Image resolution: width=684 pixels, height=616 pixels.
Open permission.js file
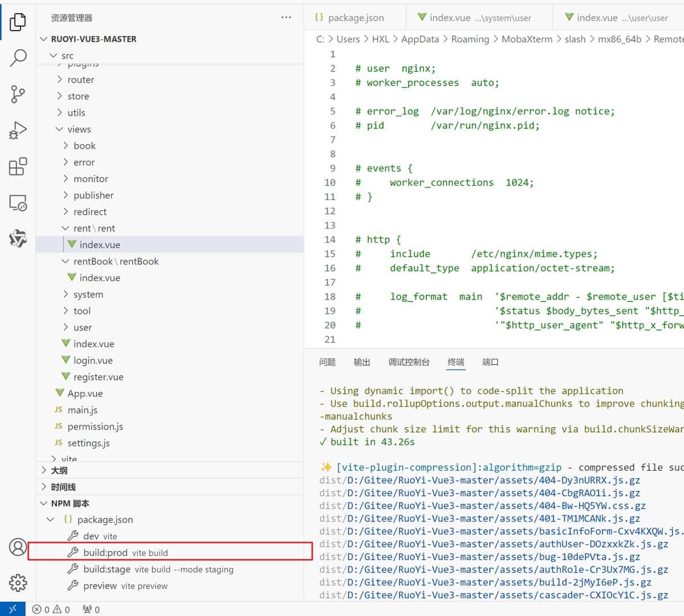click(x=170, y=426)
